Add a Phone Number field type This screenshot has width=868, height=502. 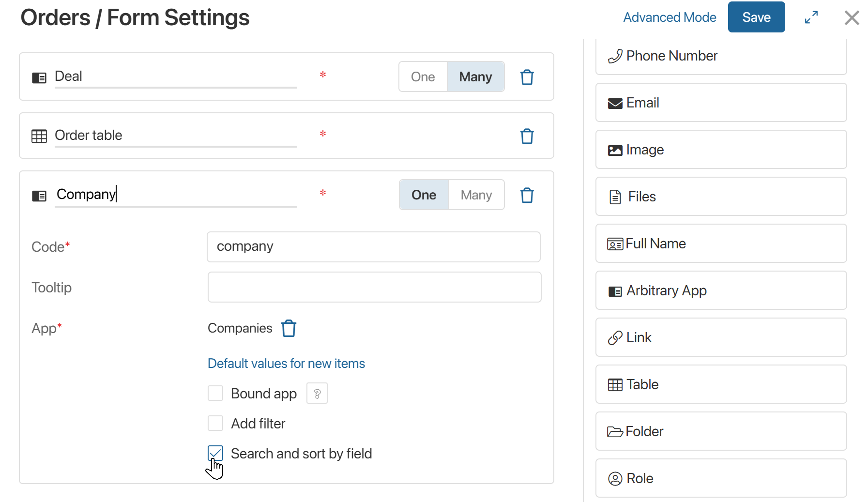tap(720, 56)
